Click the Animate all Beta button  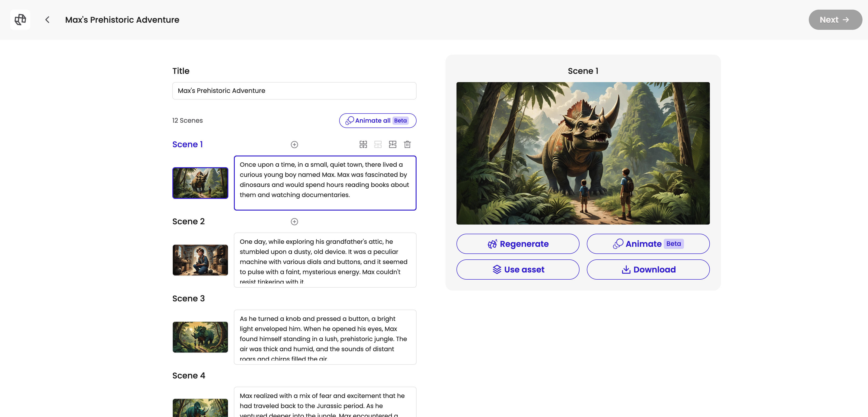[377, 121]
